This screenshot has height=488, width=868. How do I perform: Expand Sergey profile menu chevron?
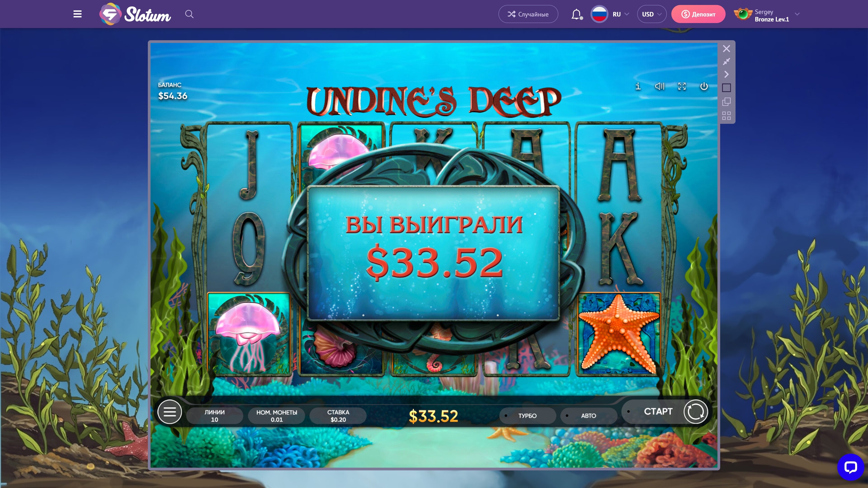click(797, 14)
